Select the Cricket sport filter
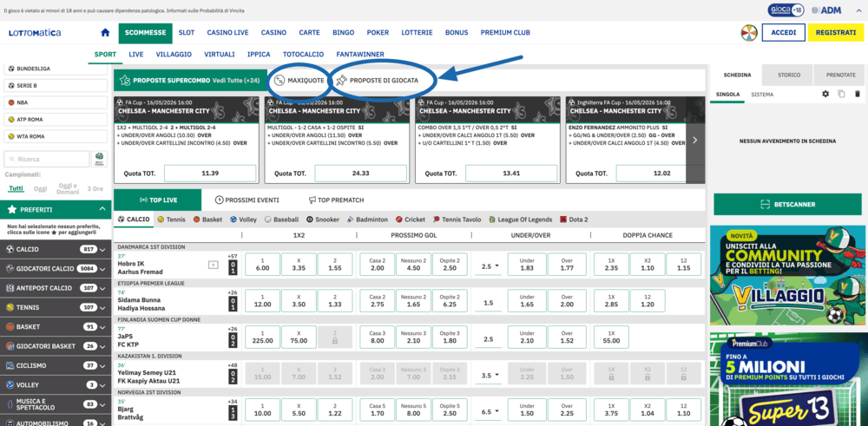The width and height of the screenshot is (868, 426). (x=411, y=220)
